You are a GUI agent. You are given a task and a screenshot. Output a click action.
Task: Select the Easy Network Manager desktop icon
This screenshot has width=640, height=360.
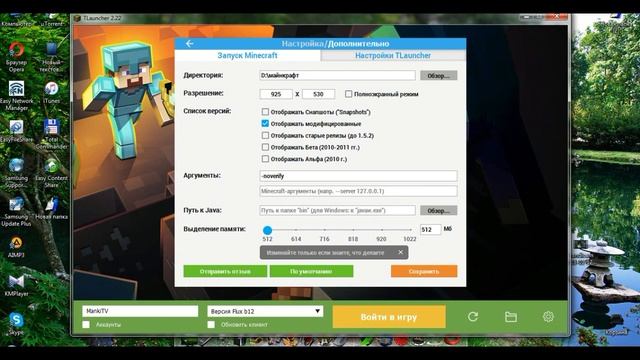(16, 96)
